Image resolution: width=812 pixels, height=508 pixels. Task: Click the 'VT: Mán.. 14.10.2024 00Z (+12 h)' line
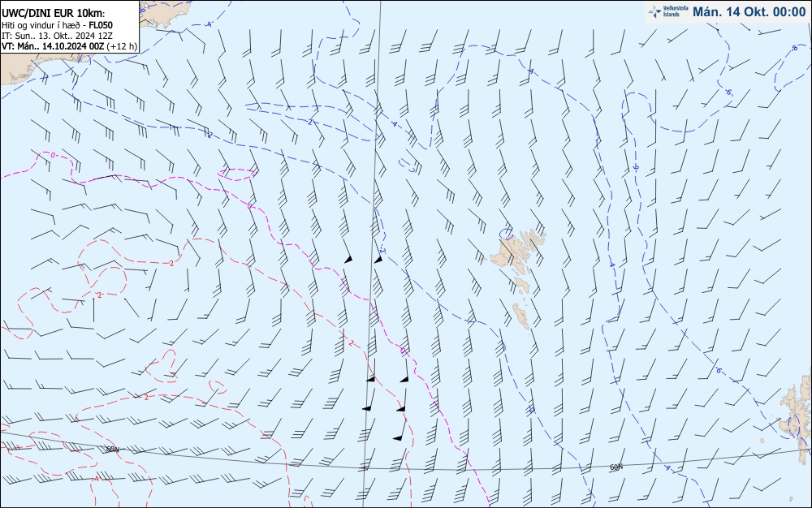coord(69,46)
